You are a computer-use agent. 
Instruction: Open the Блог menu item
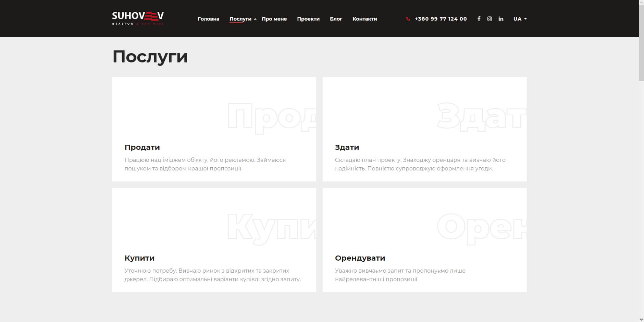click(x=336, y=19)
